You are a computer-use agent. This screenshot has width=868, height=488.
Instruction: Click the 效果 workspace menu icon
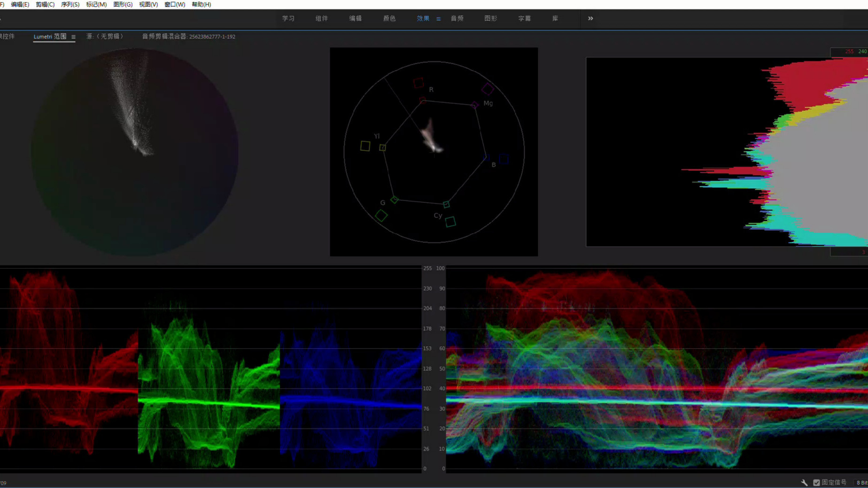tap(438, 19)
